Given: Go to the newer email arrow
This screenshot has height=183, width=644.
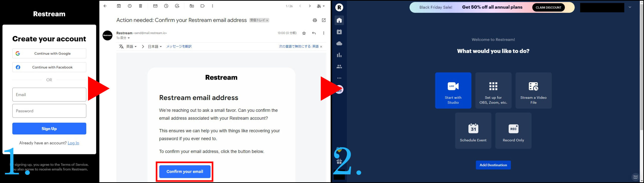Looking at the screenshot, I should (300, 6).
